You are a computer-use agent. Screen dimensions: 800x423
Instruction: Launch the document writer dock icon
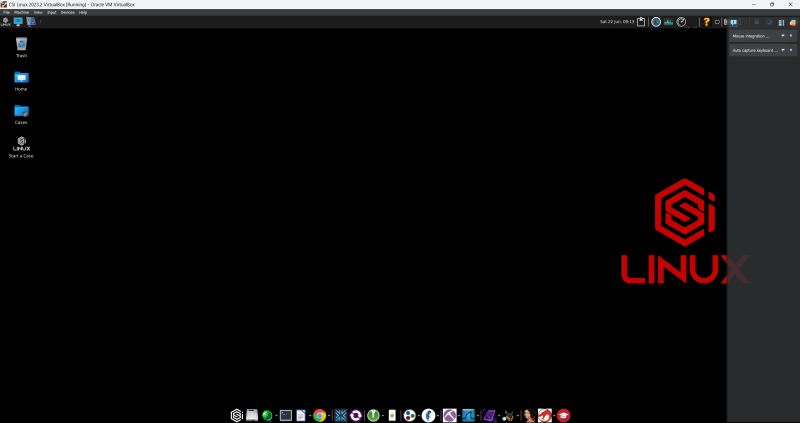tap(301, 416)
